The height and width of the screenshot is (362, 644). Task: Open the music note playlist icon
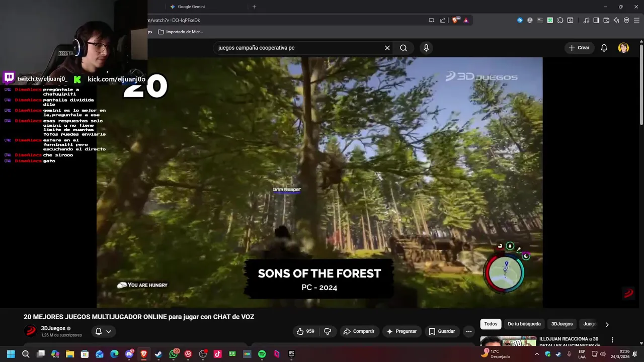click(x=586, y=20)
